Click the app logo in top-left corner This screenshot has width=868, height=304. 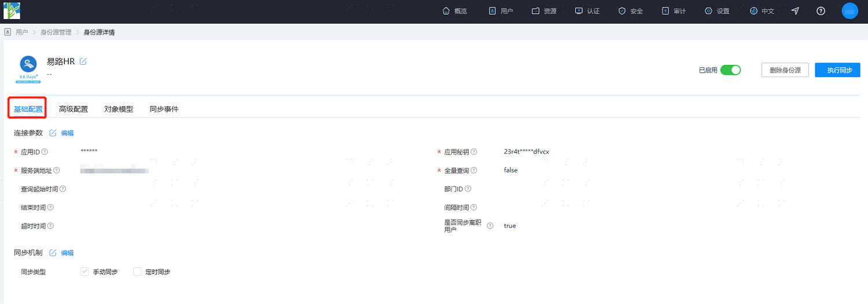point(12,11)
